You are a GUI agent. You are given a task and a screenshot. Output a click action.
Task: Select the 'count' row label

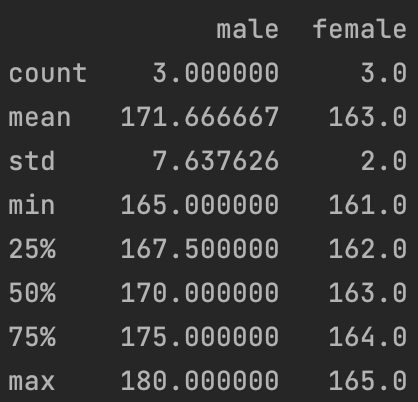pyautogui.click(x=48, y=73)
